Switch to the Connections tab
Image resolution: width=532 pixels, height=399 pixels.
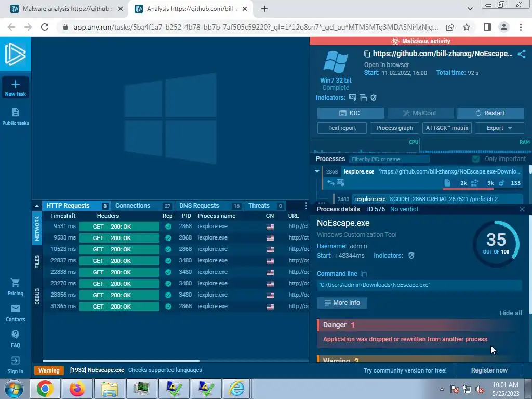point(143,206)
